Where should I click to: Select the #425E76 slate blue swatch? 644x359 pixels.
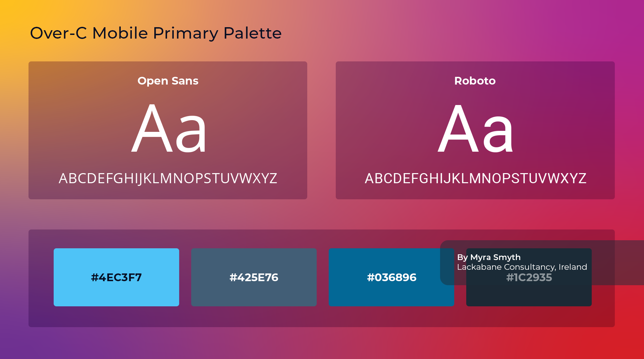click(254, 277)
